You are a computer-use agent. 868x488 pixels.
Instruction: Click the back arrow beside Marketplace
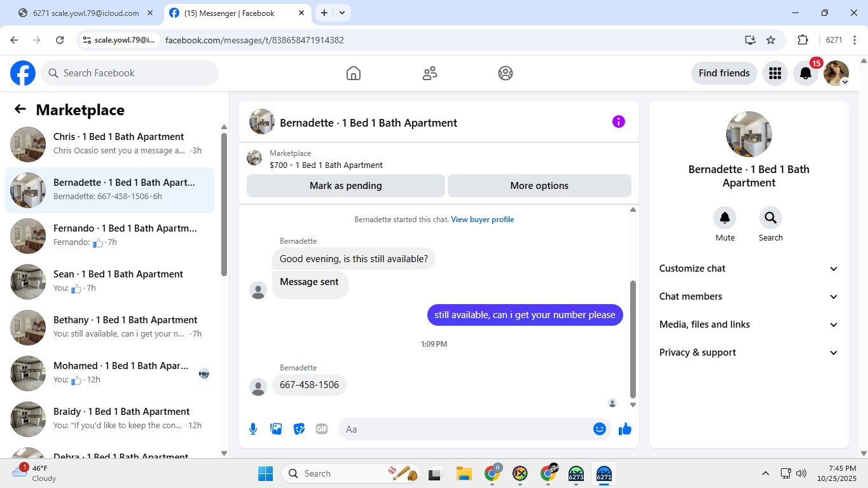tap(20, 109)
